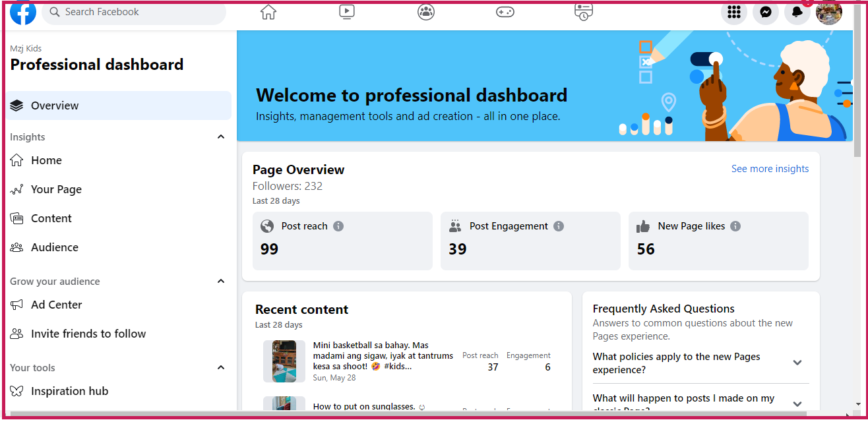Screen dimensions: 868x422
Task: Click the Frequently Asked Questions heading
Action: [664, 309]
